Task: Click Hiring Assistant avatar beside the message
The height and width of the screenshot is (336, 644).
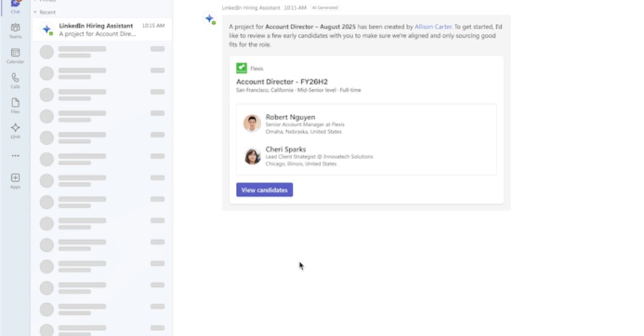Action: tap(209, 20)
